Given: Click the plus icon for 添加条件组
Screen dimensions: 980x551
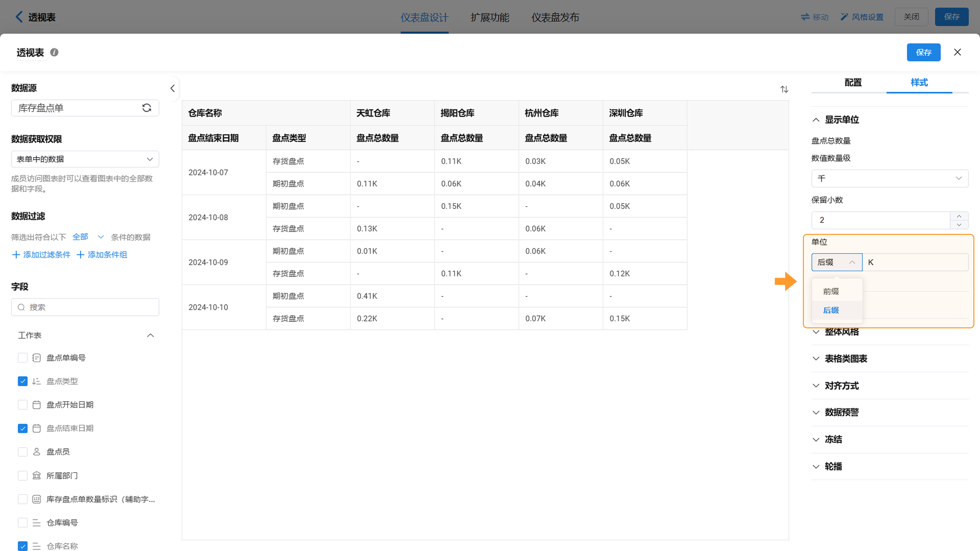Looking at the screenshot, I should tap(80, 255).
